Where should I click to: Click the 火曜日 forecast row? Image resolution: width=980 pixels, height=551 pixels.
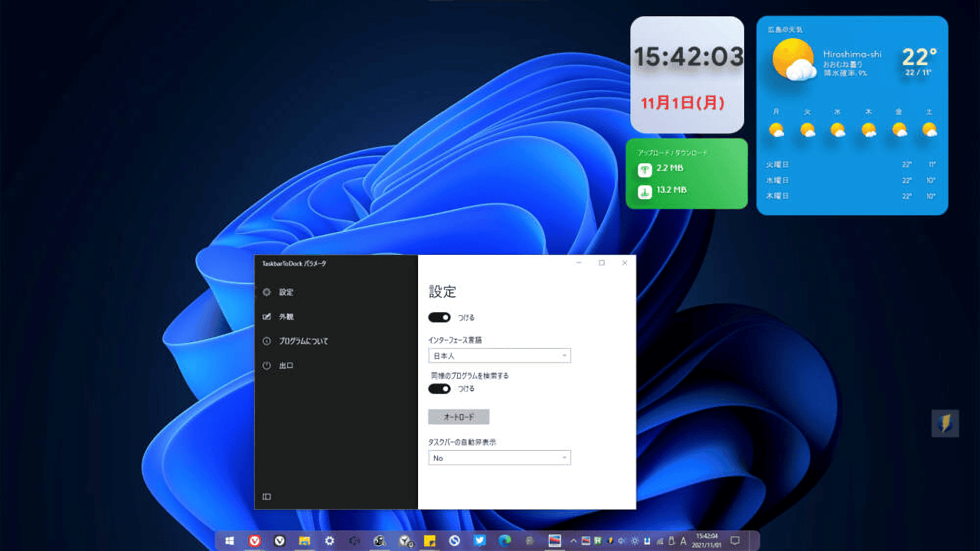(x=852, y=165)
